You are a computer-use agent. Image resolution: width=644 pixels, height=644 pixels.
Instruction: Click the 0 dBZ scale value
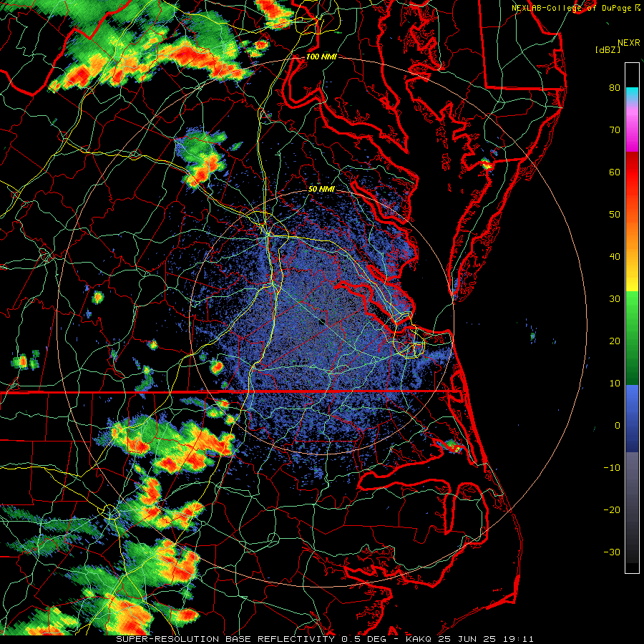[618, 426]
